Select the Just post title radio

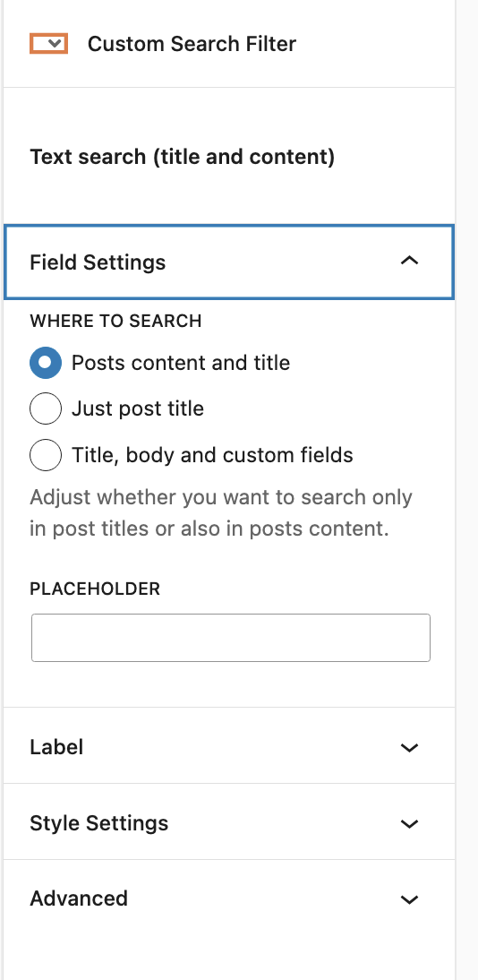pyautogui.click(x=46, y=408)
